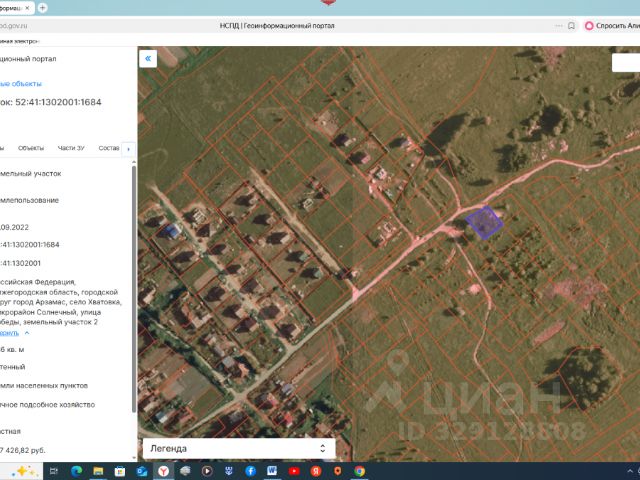Click the cadastral value 426,82 руб. text

pos(22,450)
